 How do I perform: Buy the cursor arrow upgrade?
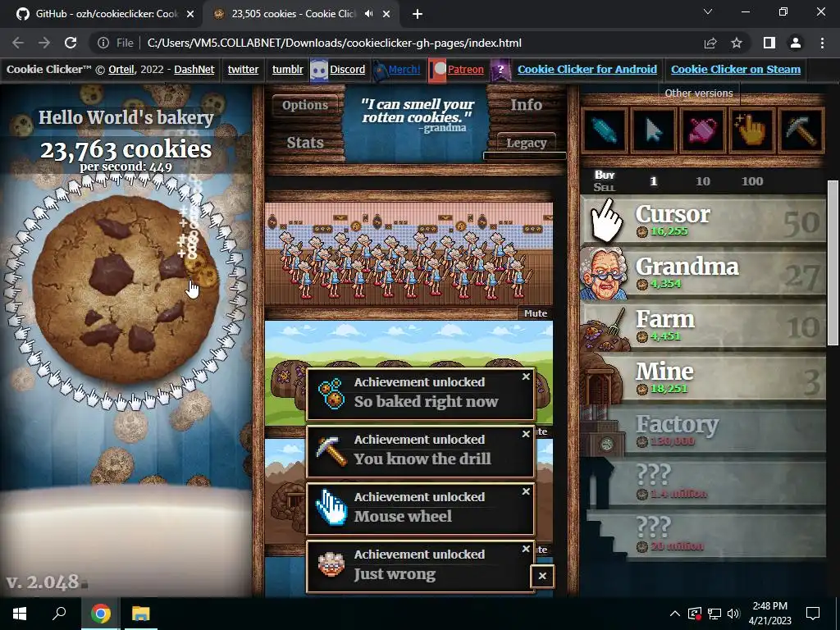click(654, 130)
